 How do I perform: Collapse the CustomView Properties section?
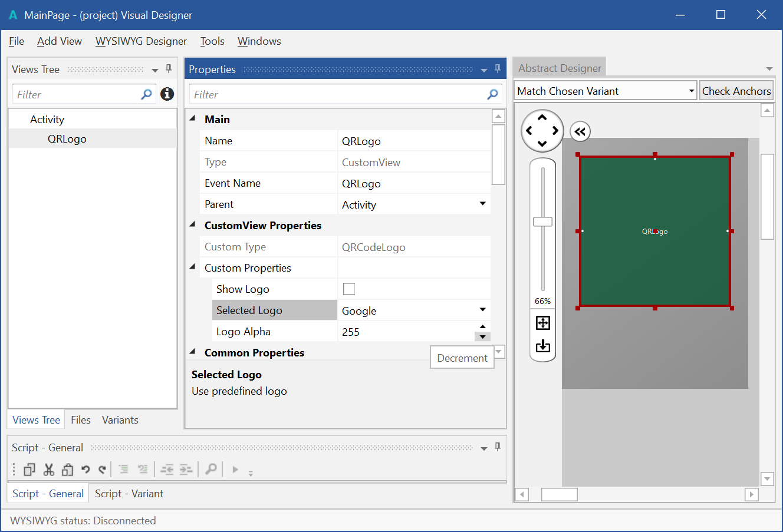[192, 225]
